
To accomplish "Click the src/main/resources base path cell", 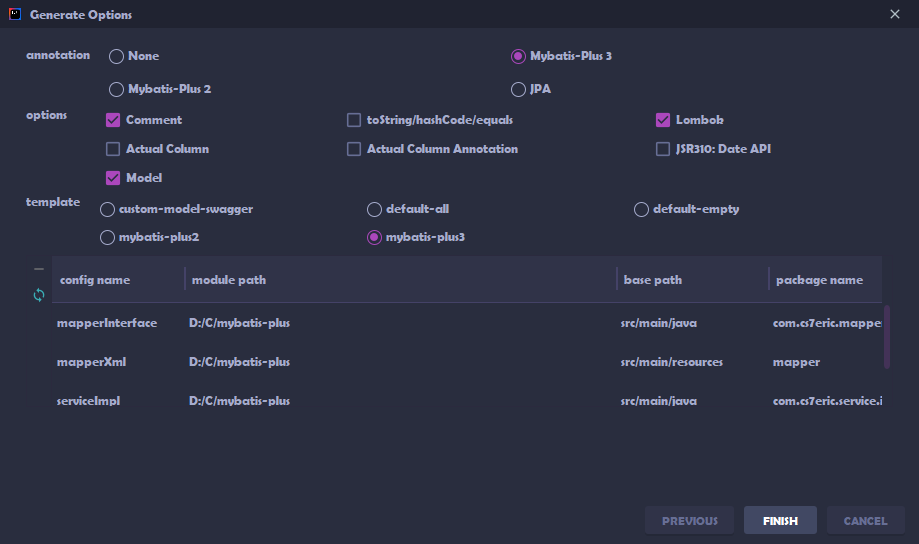I will [x=672, y=362].
